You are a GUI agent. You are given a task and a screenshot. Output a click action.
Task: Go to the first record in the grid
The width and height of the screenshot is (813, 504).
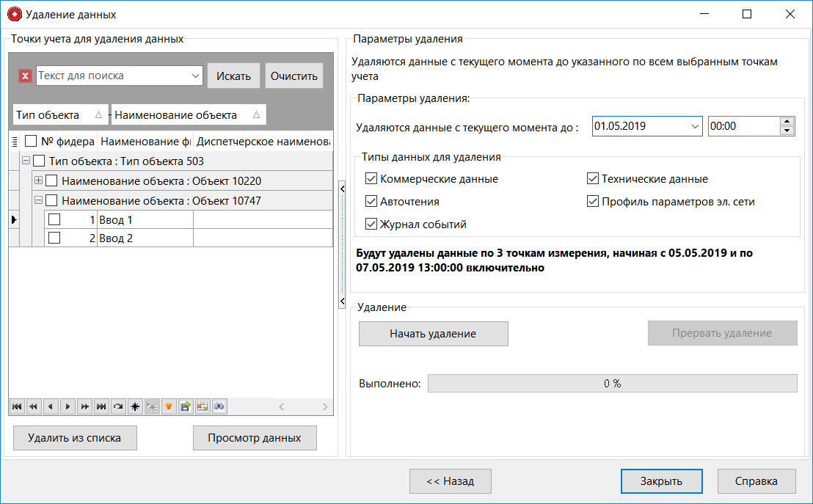17,406
